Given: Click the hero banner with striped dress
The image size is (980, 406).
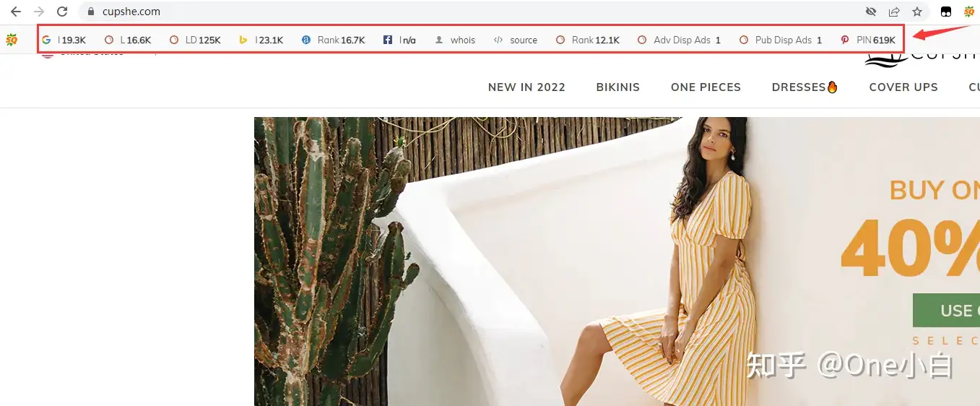Looking at the screenshot, I should click(617, 262).
